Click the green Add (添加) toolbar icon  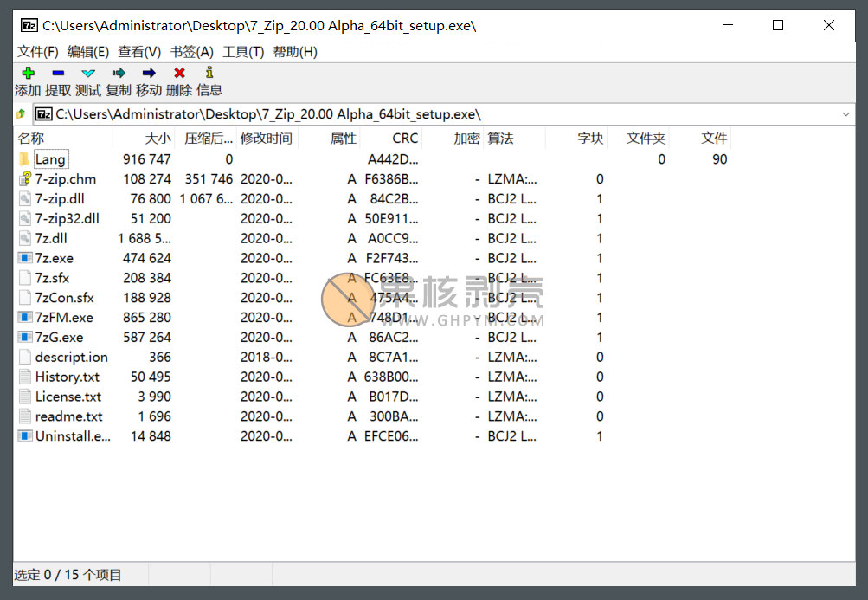pyautogui.click(x=28, y=73)
